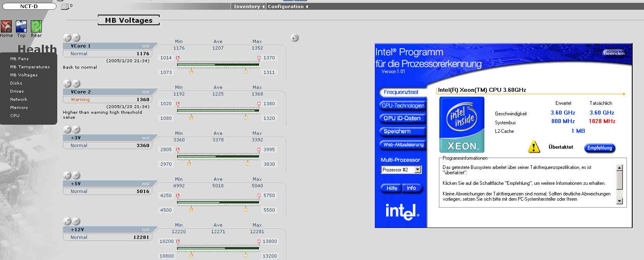Click the gauge icon above +5V
Image resolution: width=644 pixels, height=260 pixels.
point(67,175)
